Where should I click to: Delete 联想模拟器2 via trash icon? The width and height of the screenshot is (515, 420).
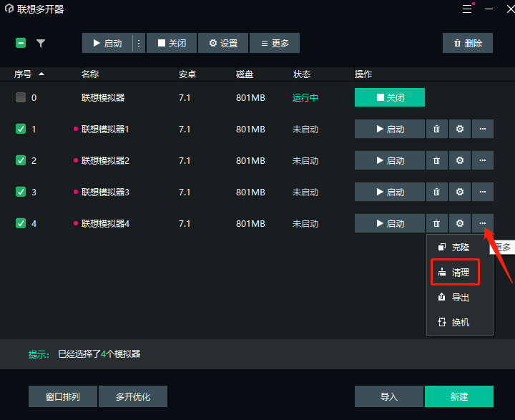pos(436,160)
